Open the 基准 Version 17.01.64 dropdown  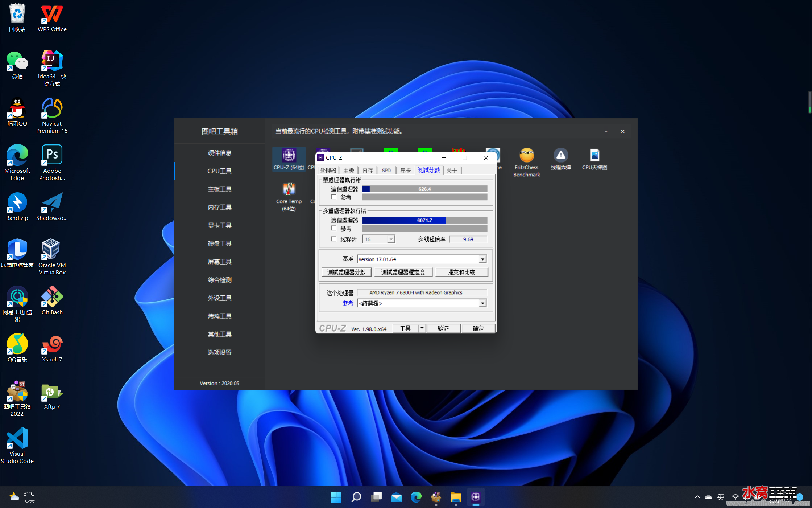click(x=482, y=259)
